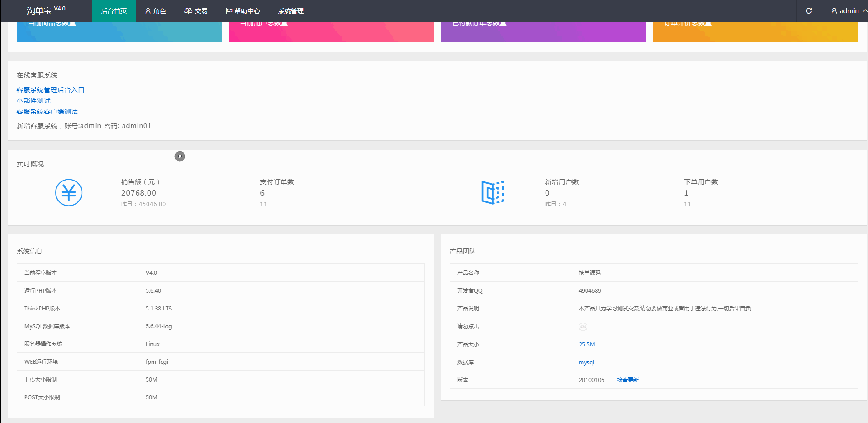Screen dimensions: 868x423
Task: Click the yen sales amount icon
Action: click(x=69, y=192)
